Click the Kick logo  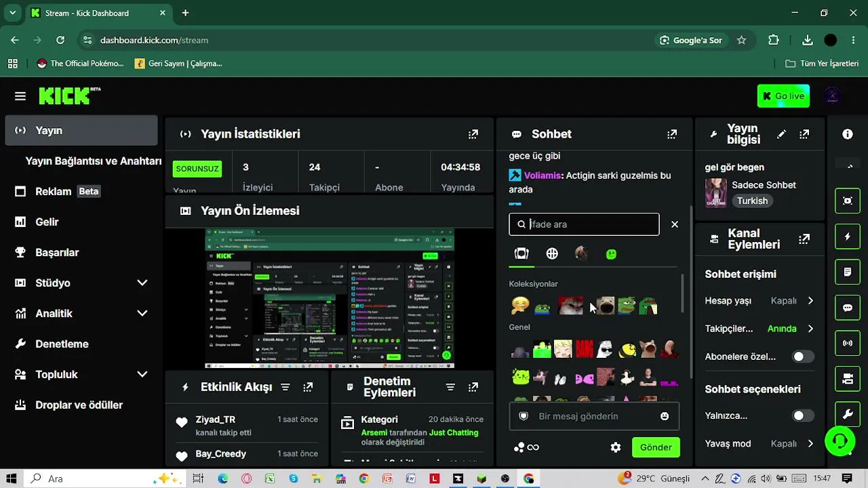tap(69, 96)
